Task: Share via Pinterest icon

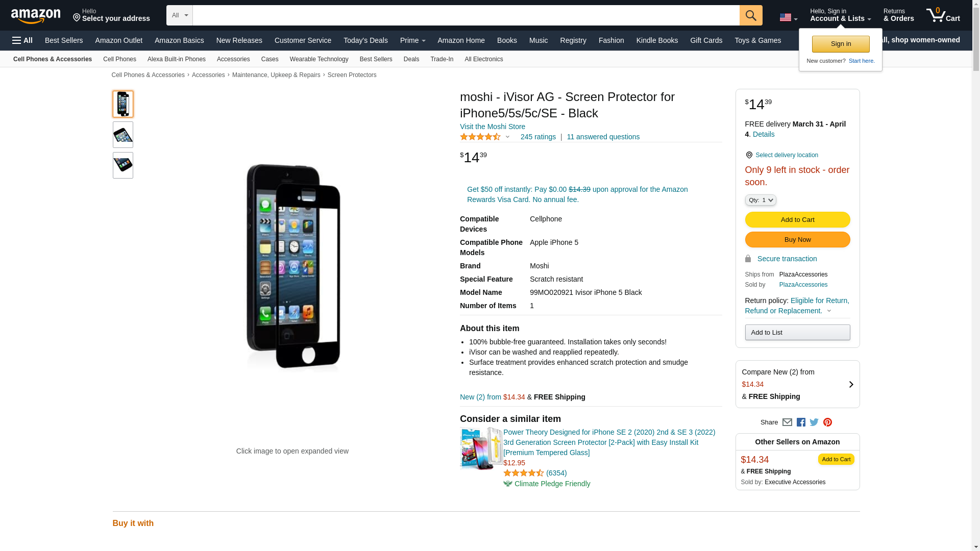Action: [x=827, y=422]
